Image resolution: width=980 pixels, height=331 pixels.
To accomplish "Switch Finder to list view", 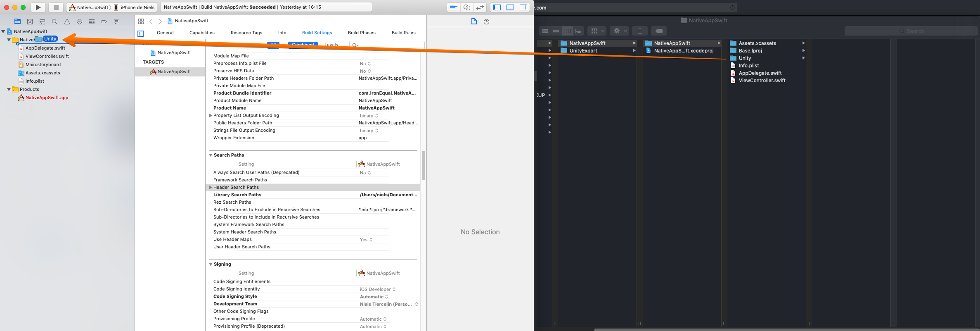I will [x=556, y=31].
